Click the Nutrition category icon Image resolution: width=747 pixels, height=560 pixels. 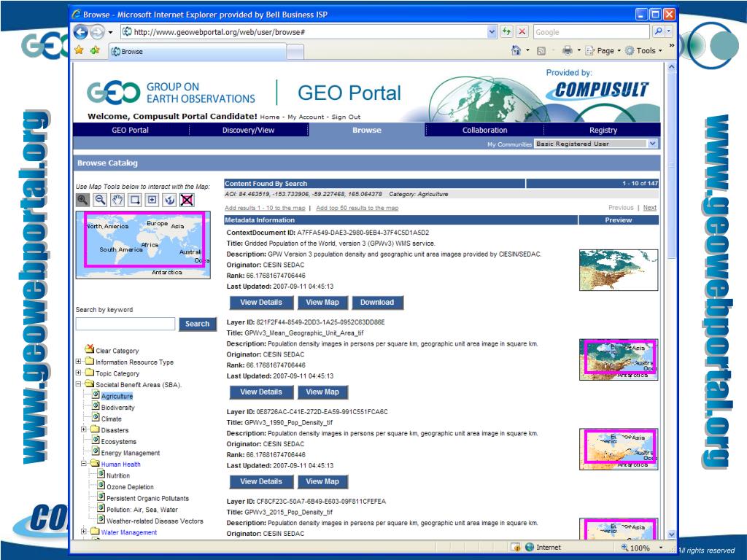tap(101, 474)
